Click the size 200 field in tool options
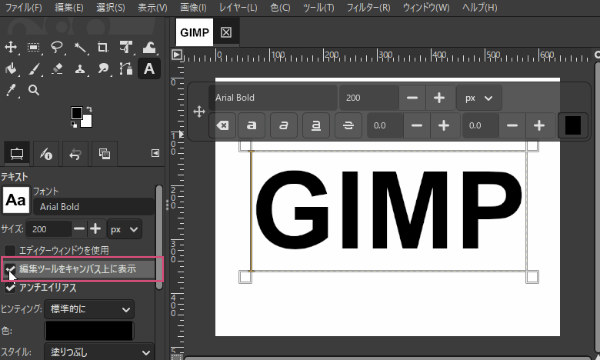The width and height of the screenshot is (600, 360). click(x=49, y=229)
